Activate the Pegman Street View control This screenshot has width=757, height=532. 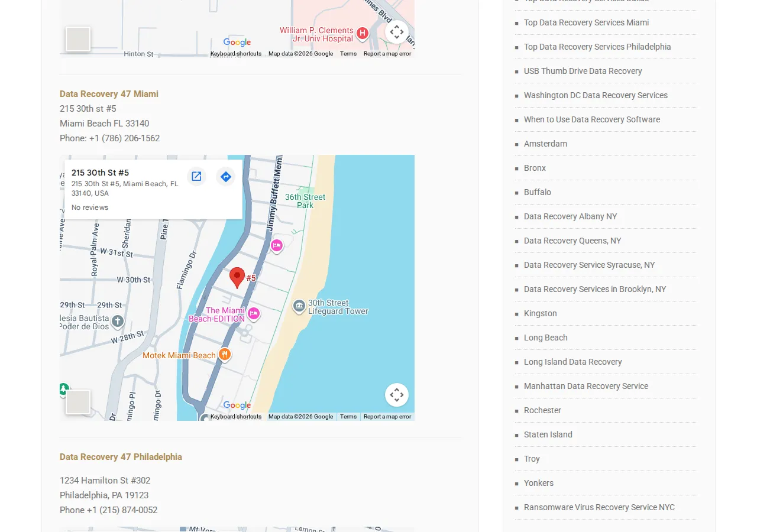coord(77,402)
